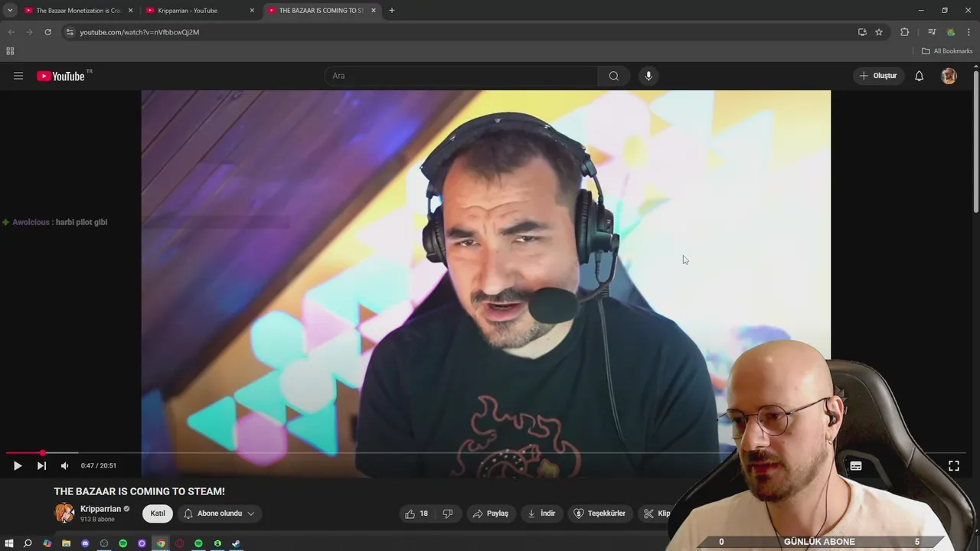Click the Oluştur create button
This screenshot has height=551, width=980.
point(877,76)
